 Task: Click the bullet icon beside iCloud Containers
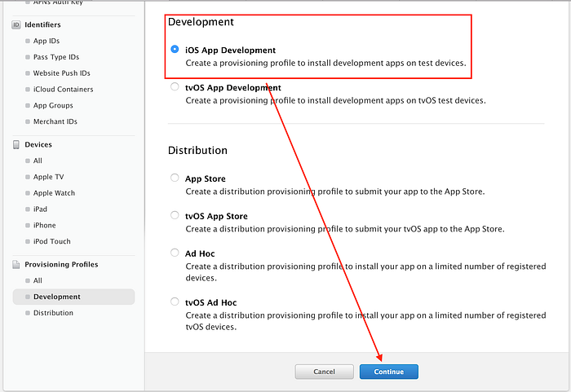coord(28,89)
